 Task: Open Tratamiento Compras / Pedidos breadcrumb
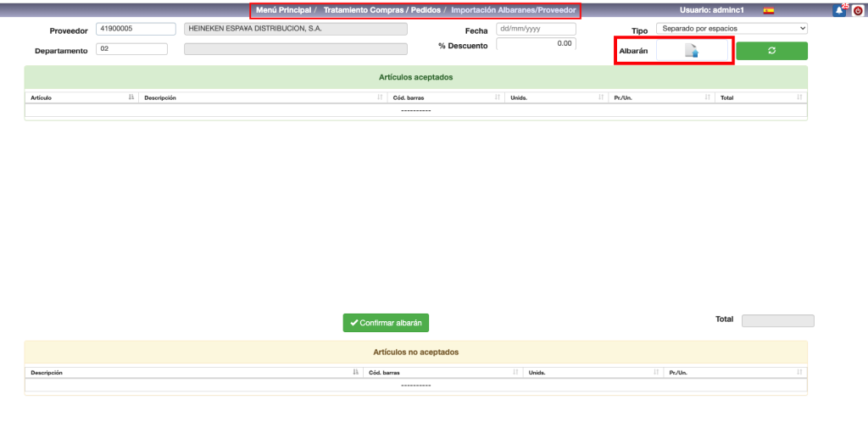pyautogui.click(x=381, y=10)
